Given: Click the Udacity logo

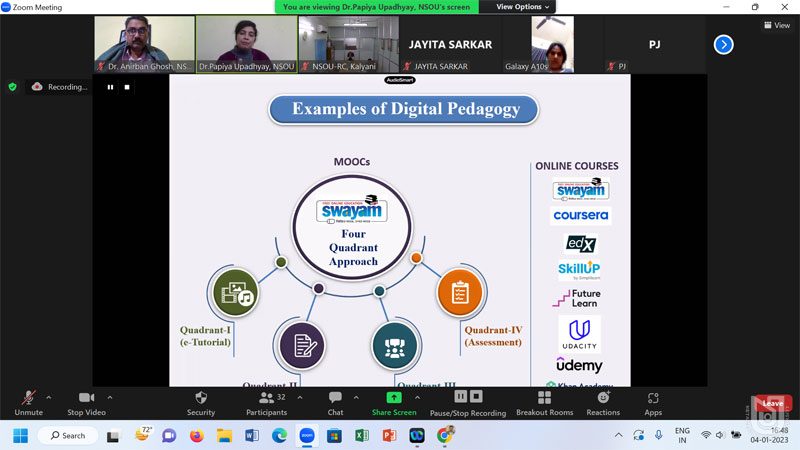Looking at the screenshot, I should tap(580, 334).
